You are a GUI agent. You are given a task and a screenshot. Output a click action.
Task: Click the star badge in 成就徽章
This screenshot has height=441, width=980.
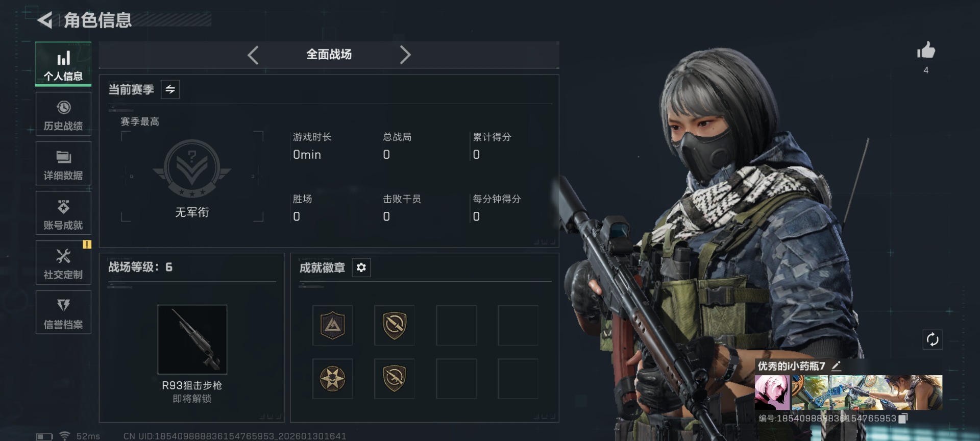(x=333, y=379)
